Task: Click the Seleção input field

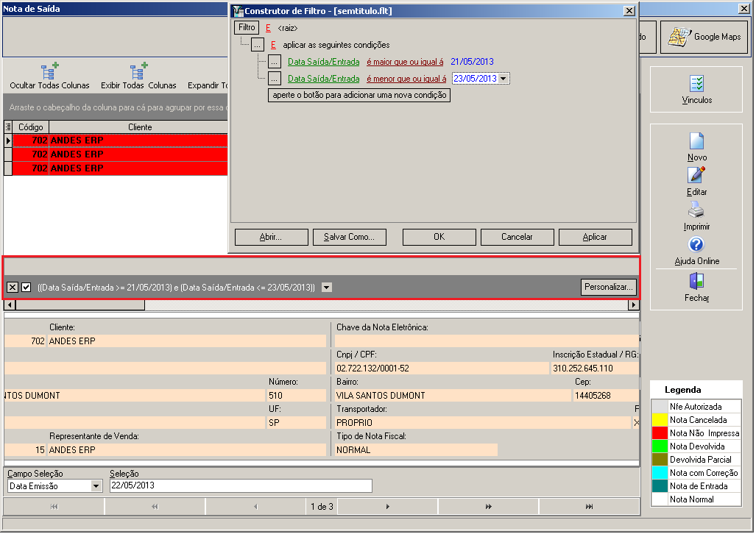Action: click(241, 485)
